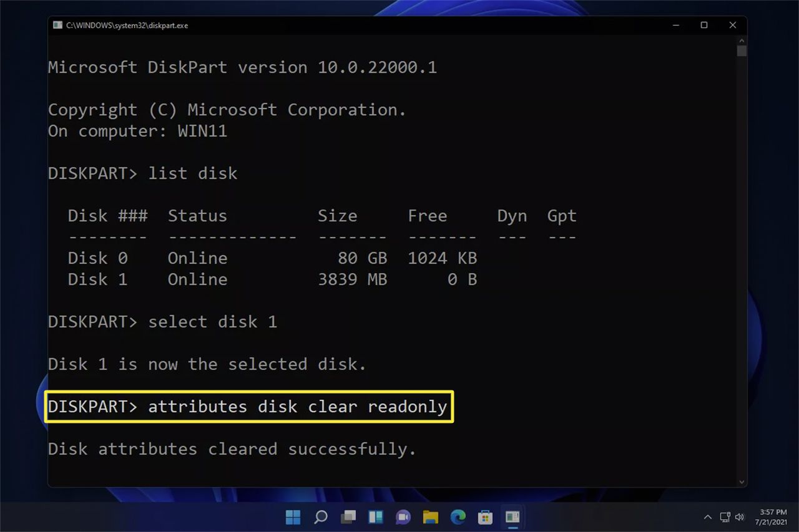Launch Microsoft Edge from taskbar
Screen dimensions: 799x532
[458, 517]
